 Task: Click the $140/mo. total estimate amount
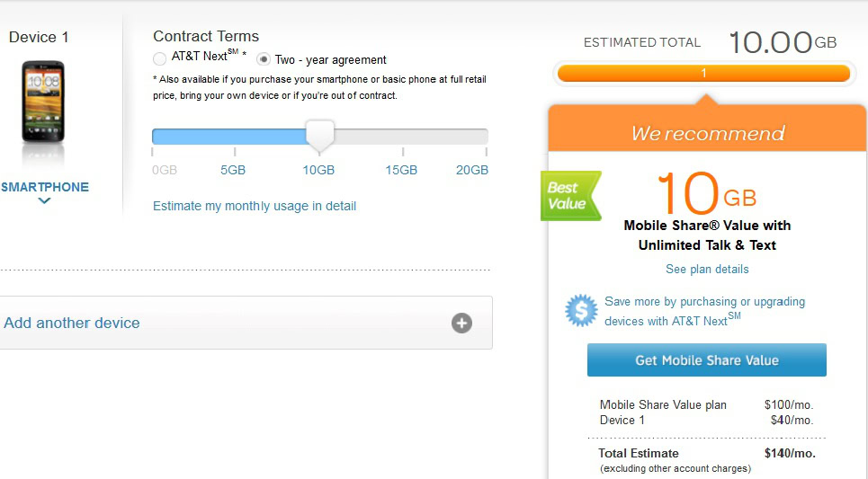[x=790, y=454]
